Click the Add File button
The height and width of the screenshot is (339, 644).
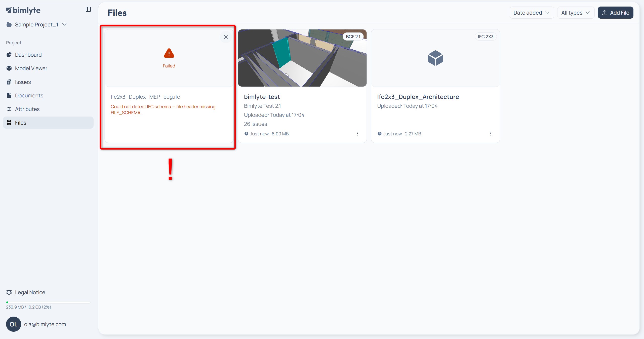(x=615, y=13)
